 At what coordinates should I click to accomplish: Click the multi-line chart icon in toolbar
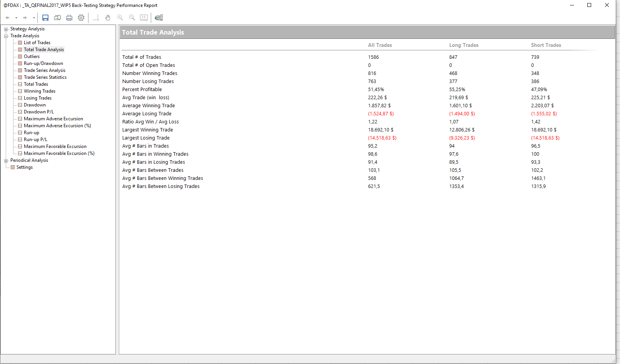point(159,18)
